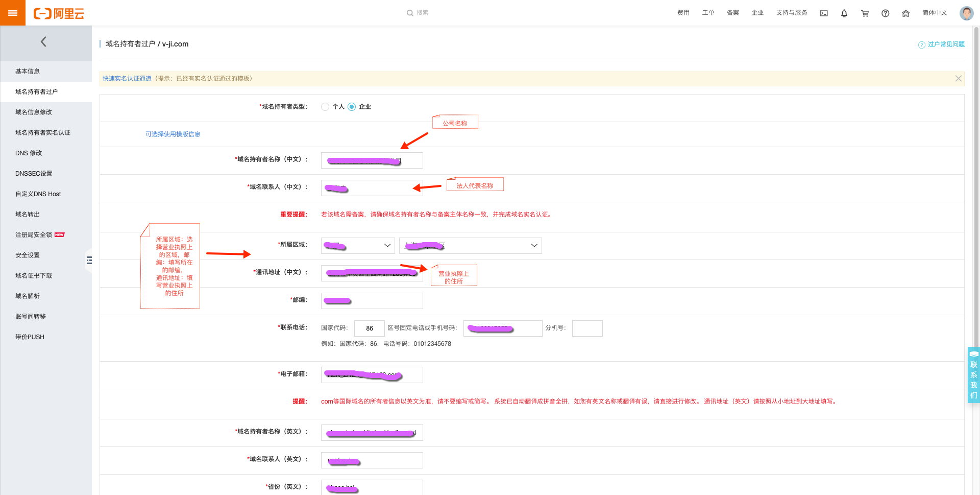Click the home icon in top bar

click(905, 13)
